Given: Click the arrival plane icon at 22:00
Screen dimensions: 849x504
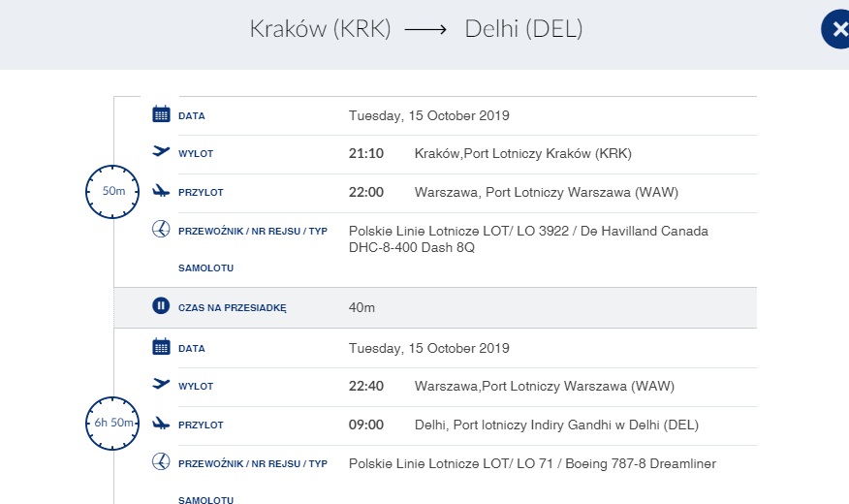Looking at the screenshot, I should [x=161, y=191].
